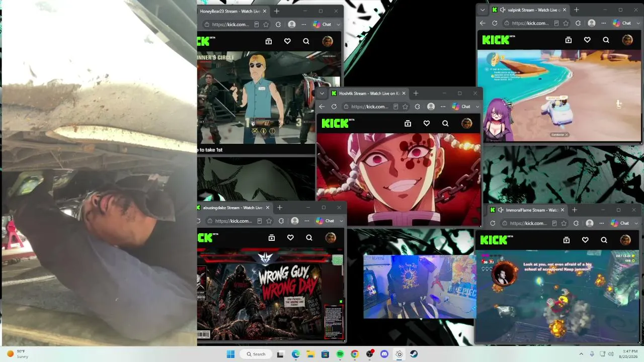Open the user avatar in Hosh4k Kick window
Image resolution: width=644 pixels, height=362 pixels.
point(467,123)
